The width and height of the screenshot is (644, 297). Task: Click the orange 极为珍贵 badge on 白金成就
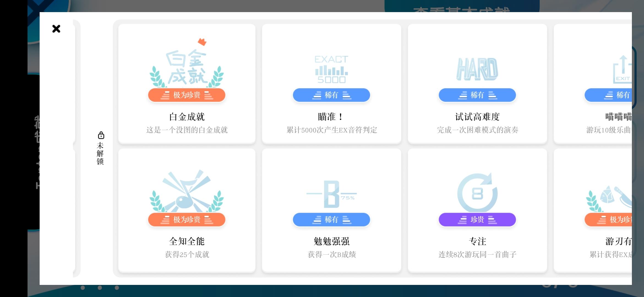click(x=187, y=95)
